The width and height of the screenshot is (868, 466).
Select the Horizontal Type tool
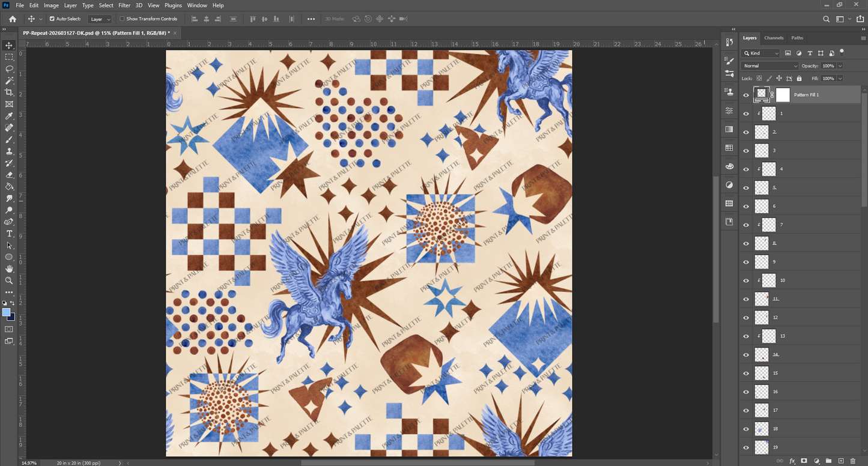[9, 234]
